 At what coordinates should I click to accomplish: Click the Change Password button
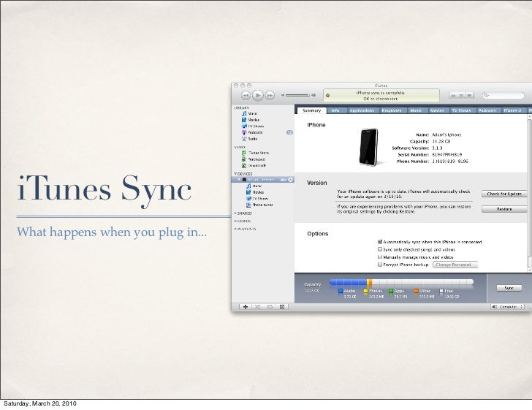(455, 265)
